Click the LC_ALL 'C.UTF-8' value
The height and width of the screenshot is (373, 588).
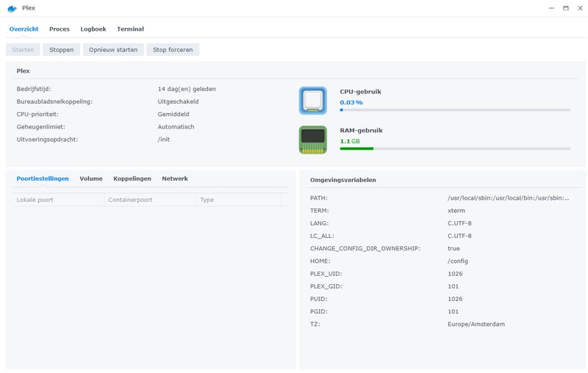click(459, 236)
